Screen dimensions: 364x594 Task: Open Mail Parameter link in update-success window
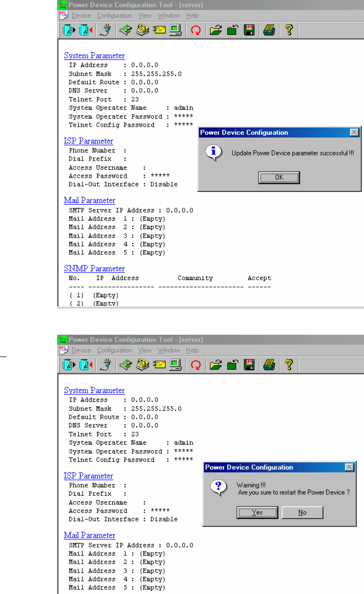pos(90,201)
